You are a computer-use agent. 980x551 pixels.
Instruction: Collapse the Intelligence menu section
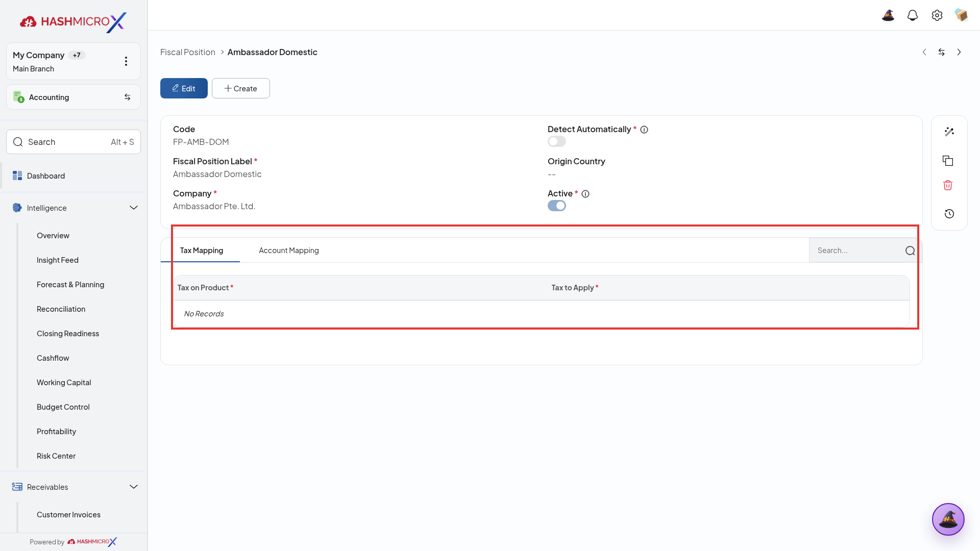pyautogui.click(x=134, y=208)
